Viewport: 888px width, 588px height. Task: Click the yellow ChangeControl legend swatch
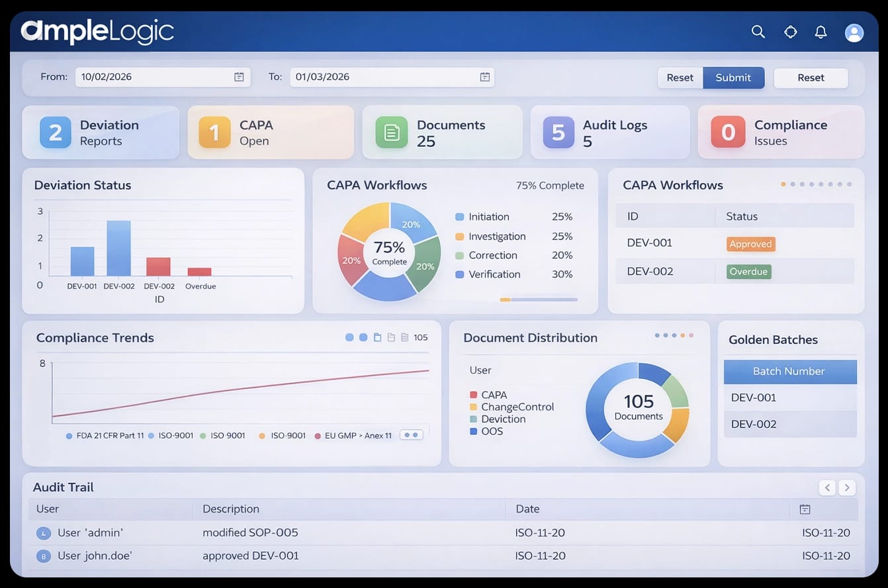[x=473, y=407]
